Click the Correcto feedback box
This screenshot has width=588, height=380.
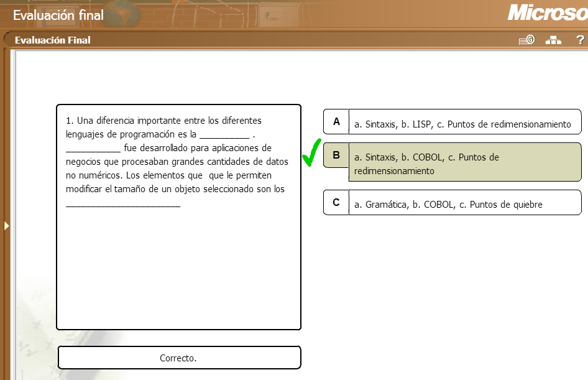[x=179, y=358]
